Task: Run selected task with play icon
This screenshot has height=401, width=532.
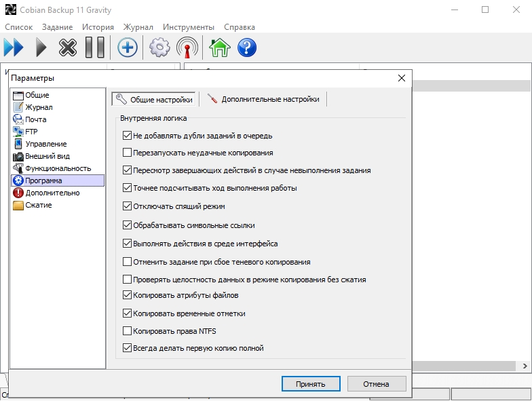Action: [x=41, y=47]
